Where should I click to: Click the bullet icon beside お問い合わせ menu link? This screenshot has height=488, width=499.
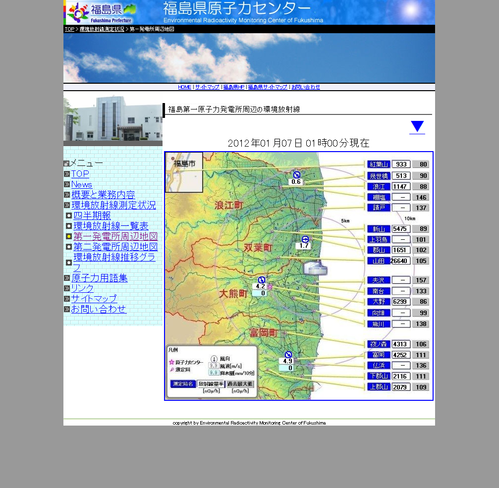click(67, 309)
